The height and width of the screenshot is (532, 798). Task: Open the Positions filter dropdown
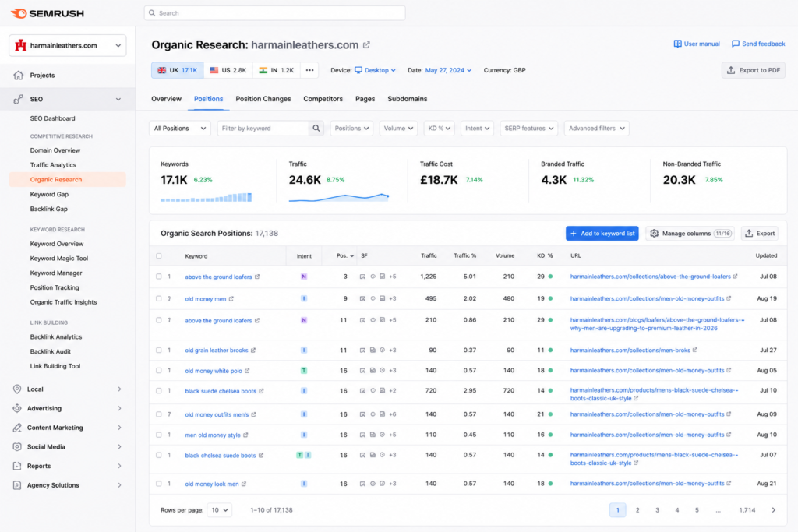pyautogui.click(x=351, y=129)
